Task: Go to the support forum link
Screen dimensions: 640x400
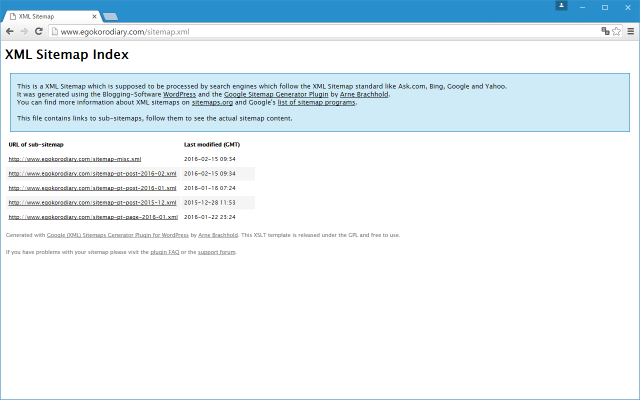Action: pyautogui.click(x=217, y=252)
